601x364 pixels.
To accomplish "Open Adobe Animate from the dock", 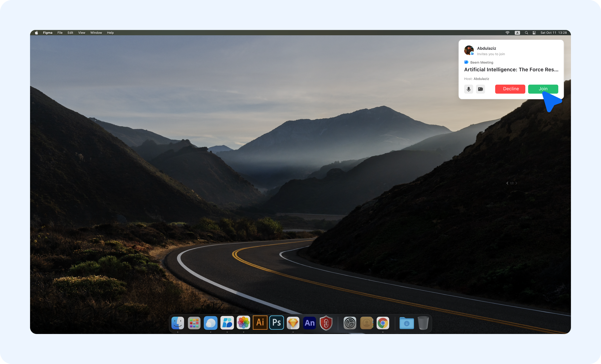I will tap(309, 323).
